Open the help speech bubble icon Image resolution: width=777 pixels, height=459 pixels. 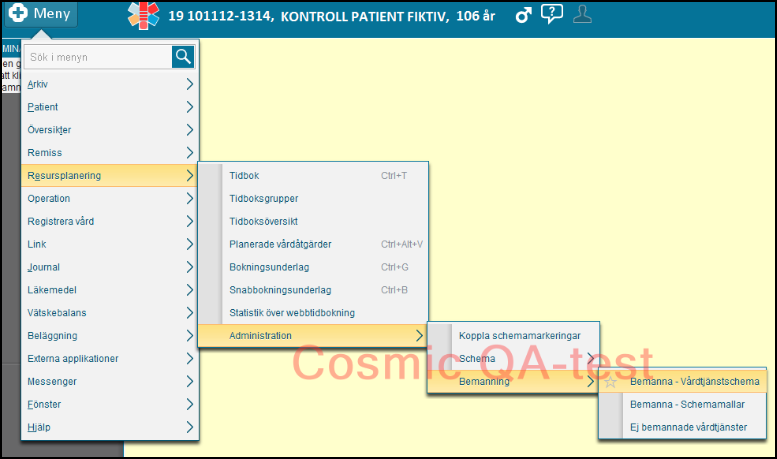pyautogui.click(x=551, y=15)
